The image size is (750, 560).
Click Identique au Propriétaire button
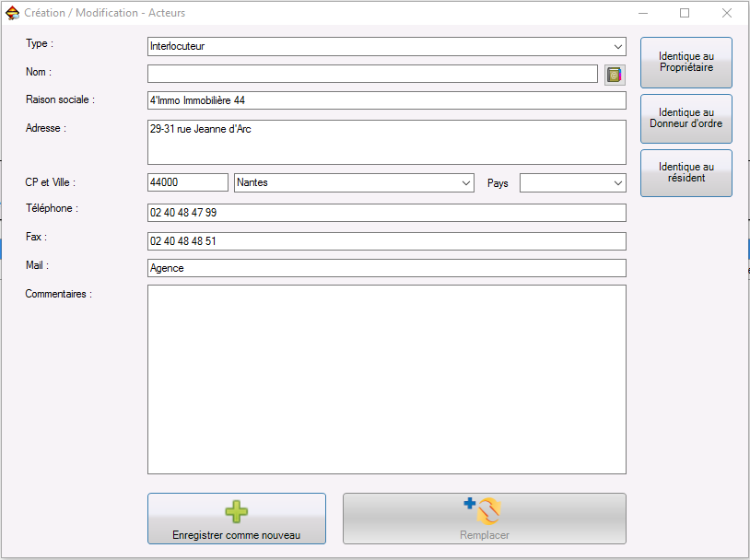686,62
